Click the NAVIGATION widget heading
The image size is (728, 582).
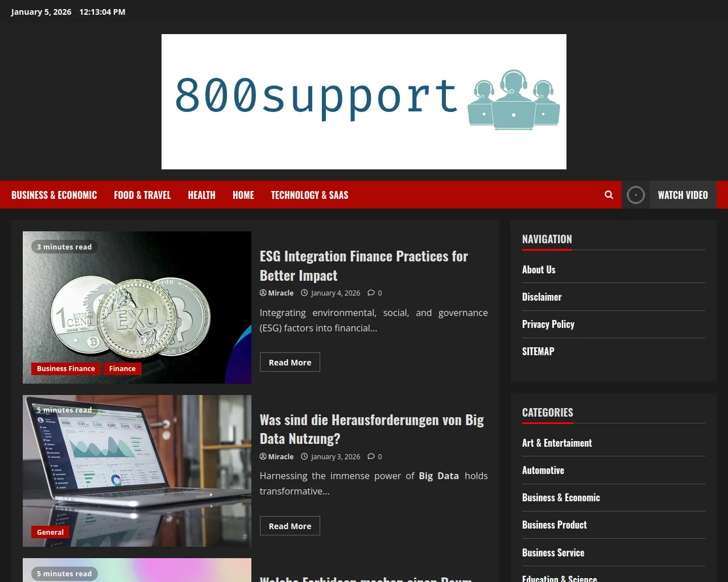pos(547,239)
